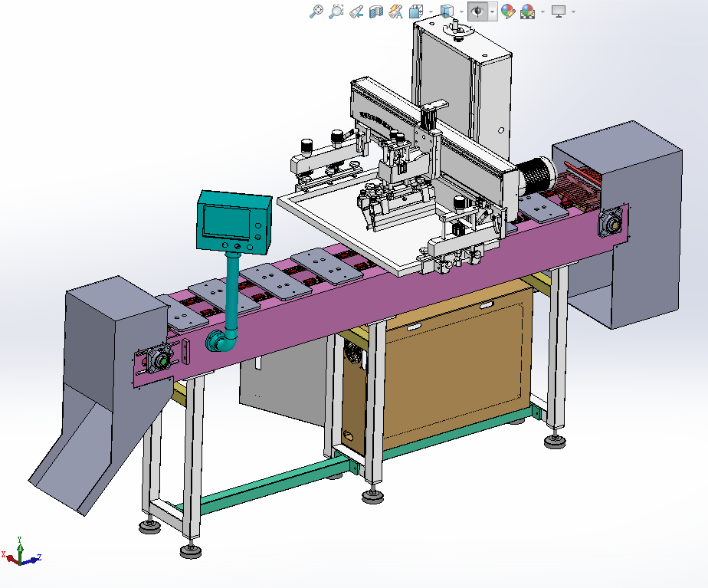Image resolution: width=708 pixels, height=588 pixels.
Task: Expand Hide/Show Items dropdown arrow
Action: (x=492, y=11)
